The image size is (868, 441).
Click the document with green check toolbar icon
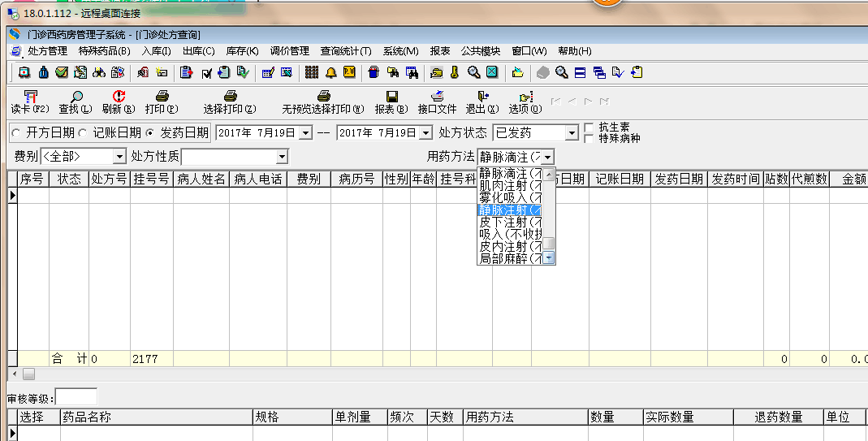pyautogui.click(x=243, y=72)
